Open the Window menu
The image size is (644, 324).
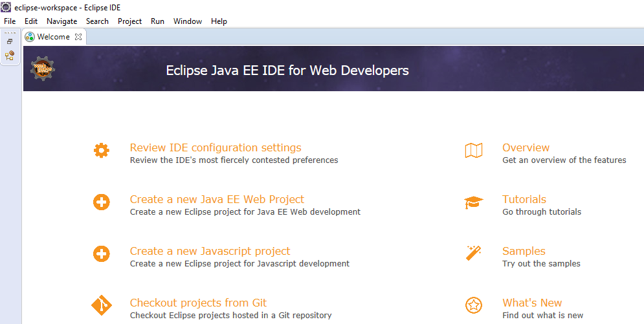[x=188, y=21]
